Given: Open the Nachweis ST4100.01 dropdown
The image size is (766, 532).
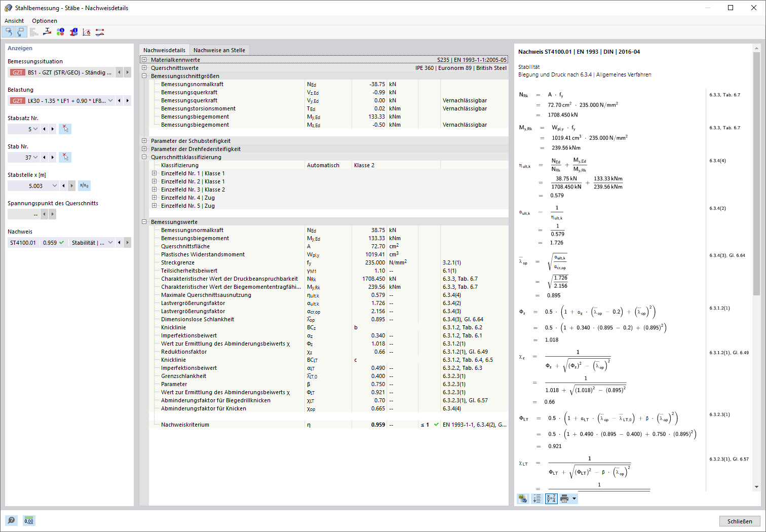Looking at the screenshot, I should 110,242.
